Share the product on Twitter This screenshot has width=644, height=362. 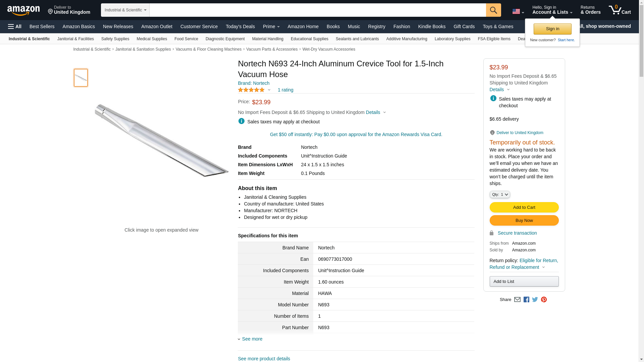pyautogui.click(x=535, y=300)
